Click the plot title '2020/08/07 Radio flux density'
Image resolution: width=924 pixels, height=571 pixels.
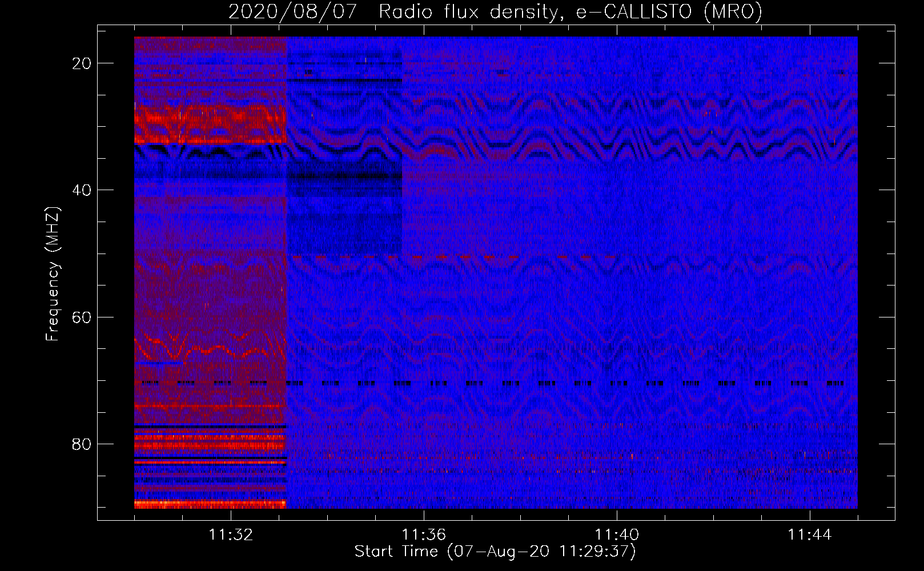click(x=496, y=11)
